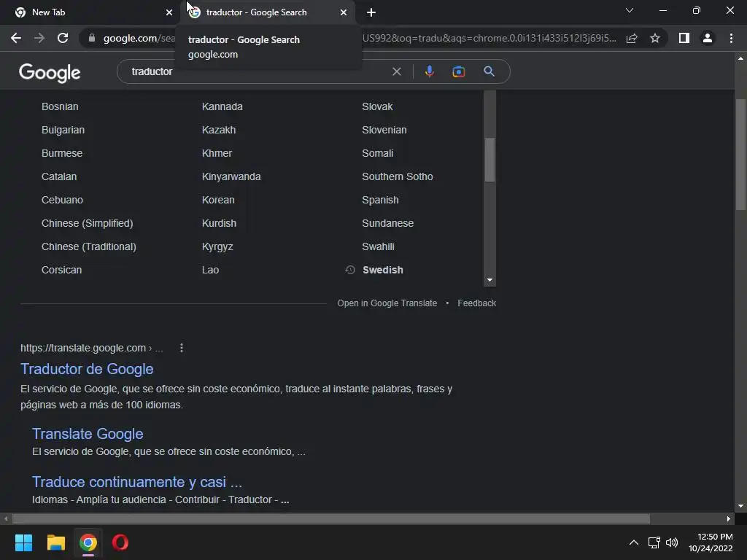The image size is (747, 560).
Task: Select Kinyarwanda language
Action: [231, 176]
